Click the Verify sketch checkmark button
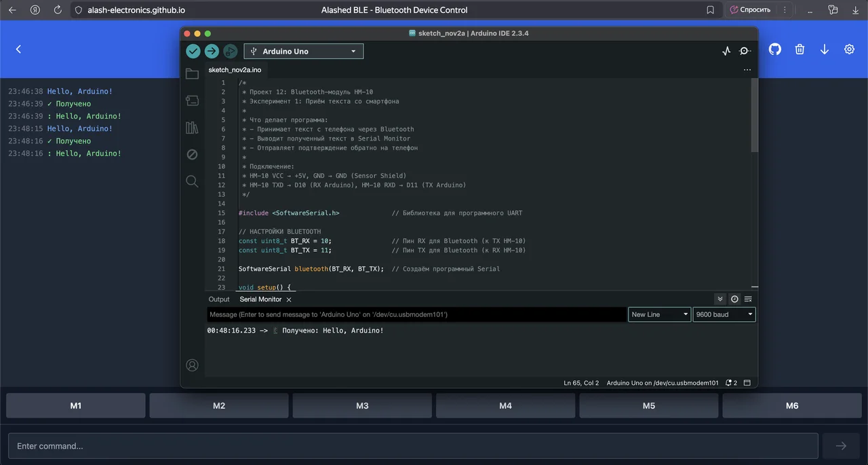Screen dimensions: 868x465 193,51
